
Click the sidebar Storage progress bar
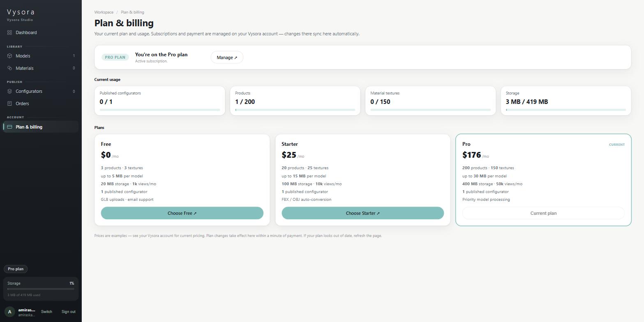coord(41,289)
